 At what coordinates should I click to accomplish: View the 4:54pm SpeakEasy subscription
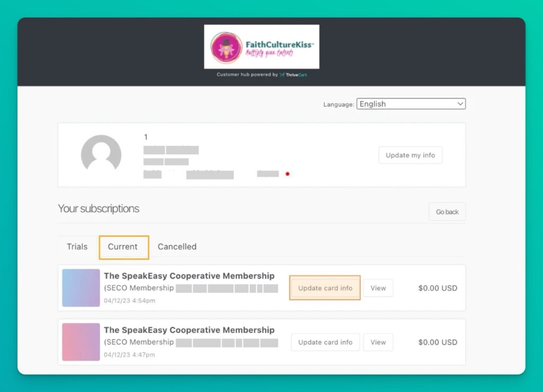pos(378,288)
